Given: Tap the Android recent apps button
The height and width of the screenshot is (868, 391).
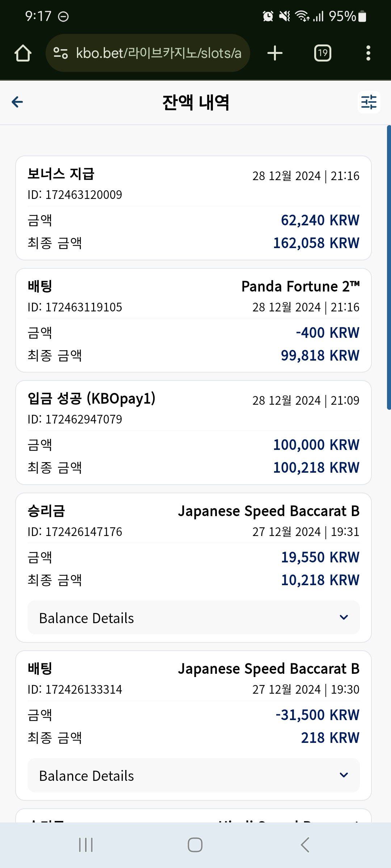Looking at the screenshot, I should pyautogui.click(x=86, y=845).
